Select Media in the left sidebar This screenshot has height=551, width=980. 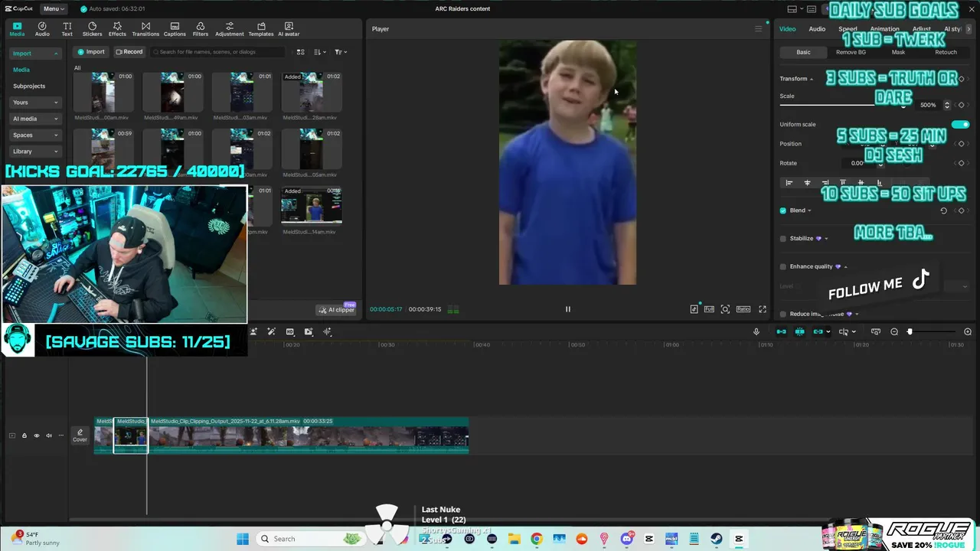point(21,70)
